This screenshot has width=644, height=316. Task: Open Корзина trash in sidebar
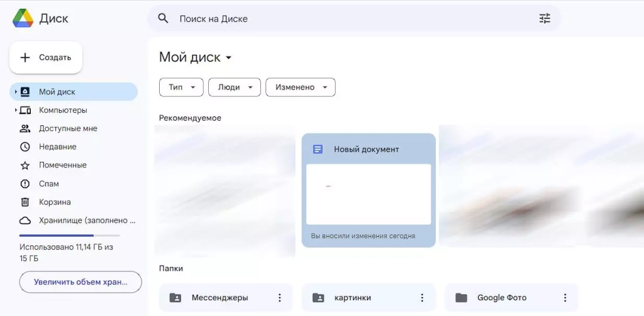pyautogui.click(x=55, y=202)
